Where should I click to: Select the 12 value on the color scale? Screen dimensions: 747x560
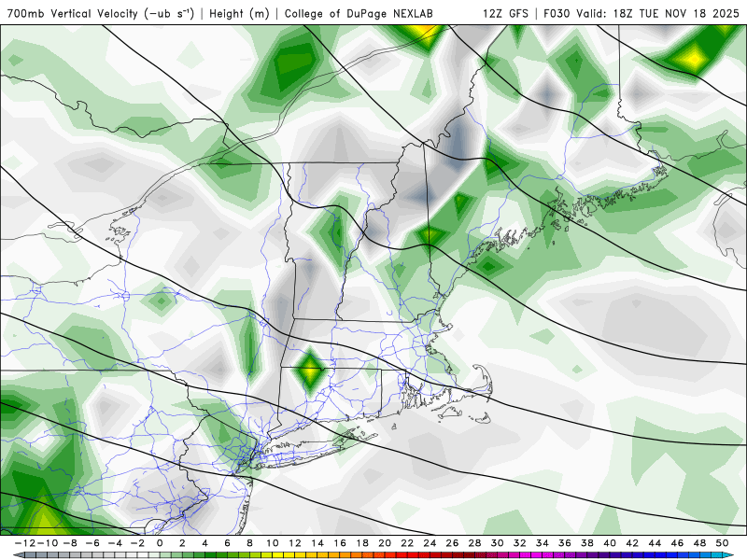pos(295,543)
